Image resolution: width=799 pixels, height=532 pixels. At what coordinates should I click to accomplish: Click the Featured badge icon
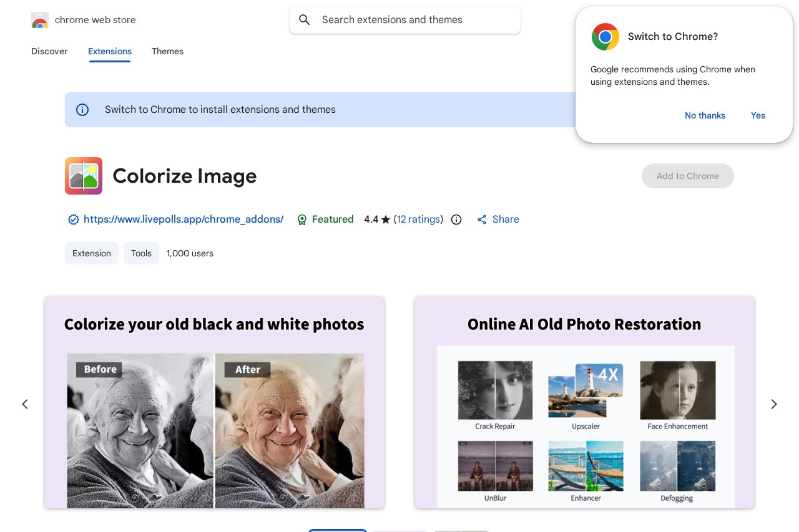pos(302,220)
